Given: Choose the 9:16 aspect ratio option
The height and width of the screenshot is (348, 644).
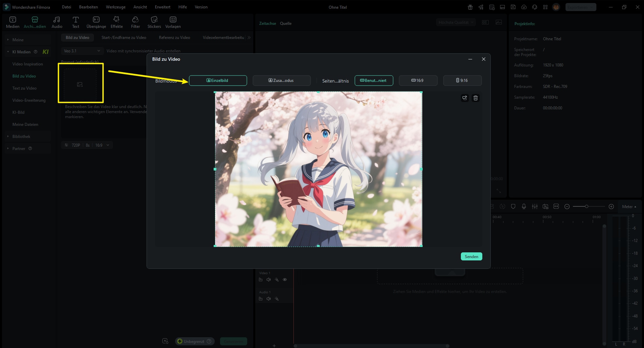Looking at the screenshot, I should pos(462,81).
